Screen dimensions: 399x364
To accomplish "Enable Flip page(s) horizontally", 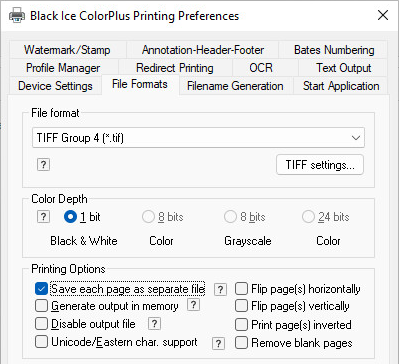I will (x=241, y=289).
